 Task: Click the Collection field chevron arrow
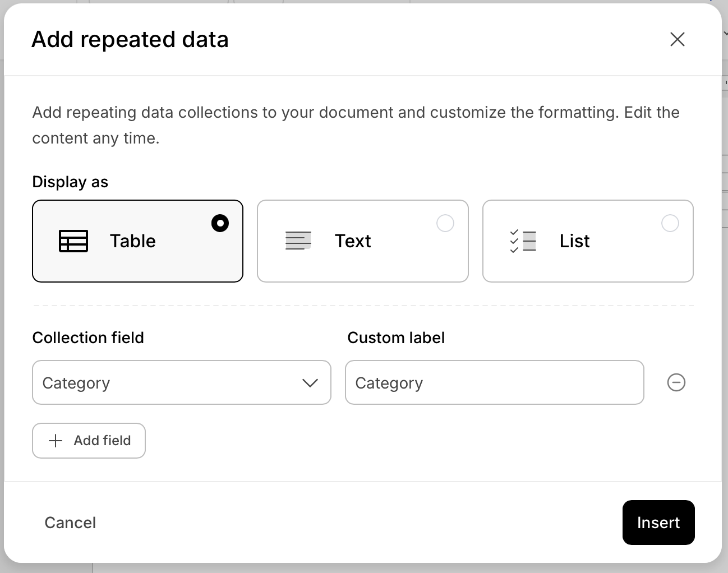pos(310,383)
